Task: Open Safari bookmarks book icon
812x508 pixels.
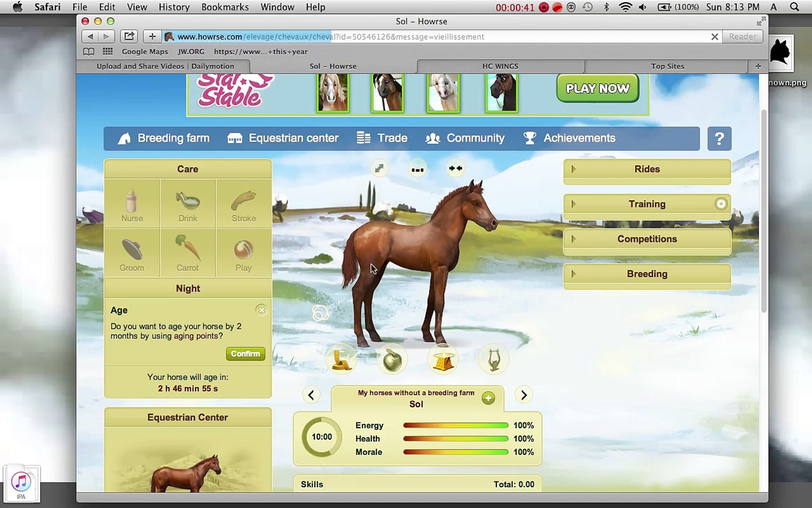Action: click(x=88, y=52)
